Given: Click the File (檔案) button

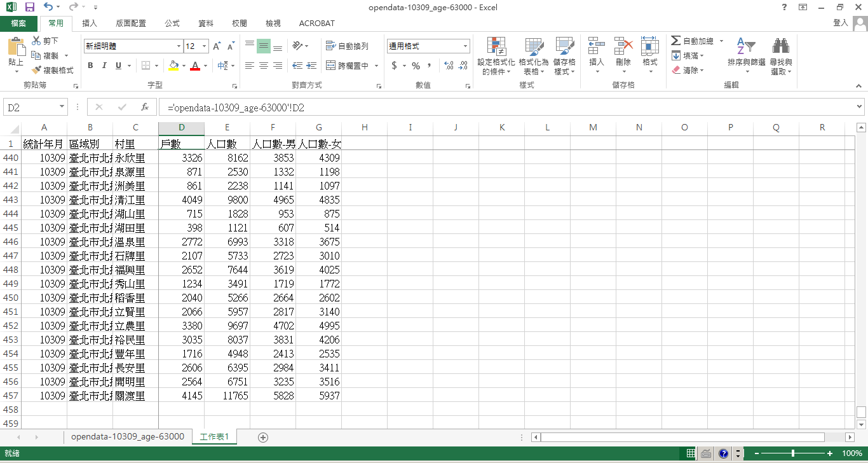Looking at the screenshot, I should tap(18, 24).
